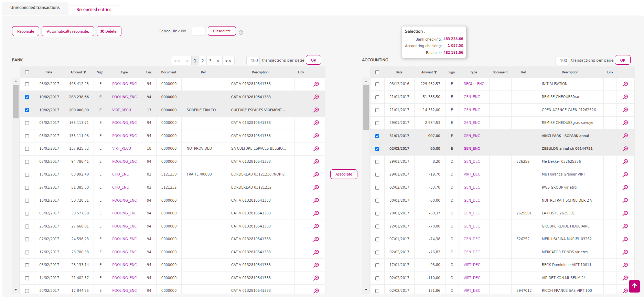644x297 pixels.
Task: Select Unreconciled transactions tab
Action: [x=35, y=8]
